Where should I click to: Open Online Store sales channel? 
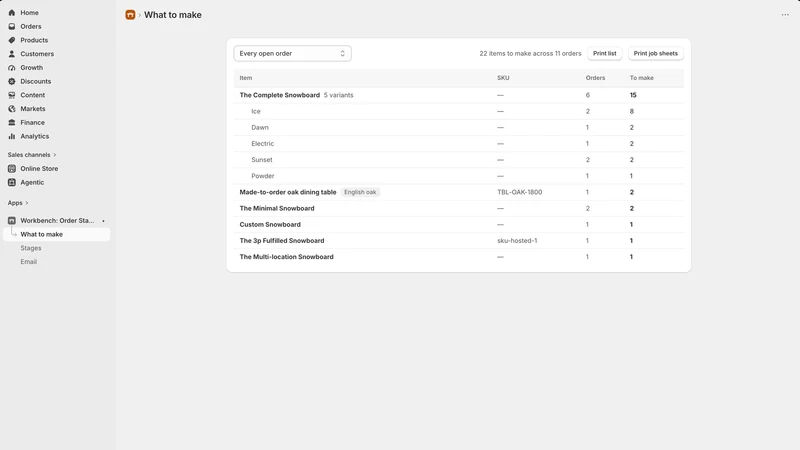pyautogui.click(x=39, y=169)
